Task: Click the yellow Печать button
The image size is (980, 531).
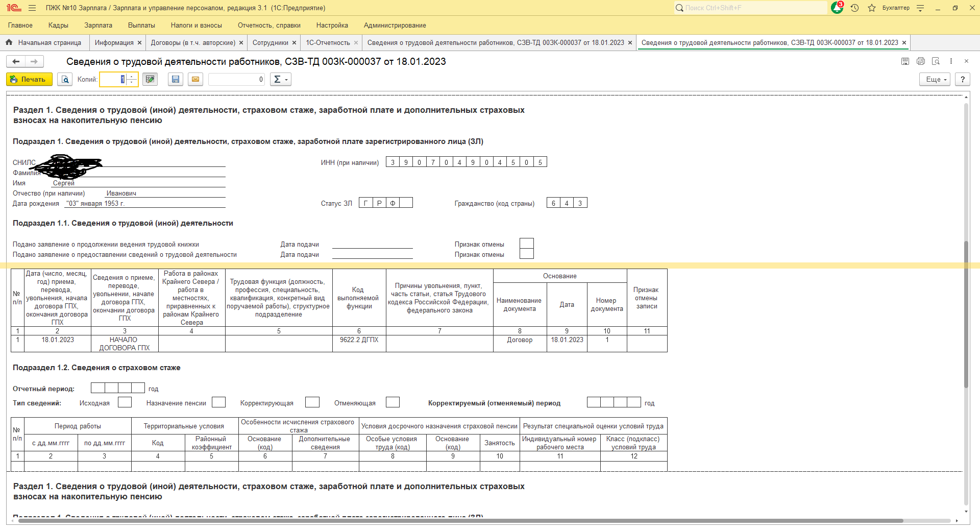Action: 29,80
